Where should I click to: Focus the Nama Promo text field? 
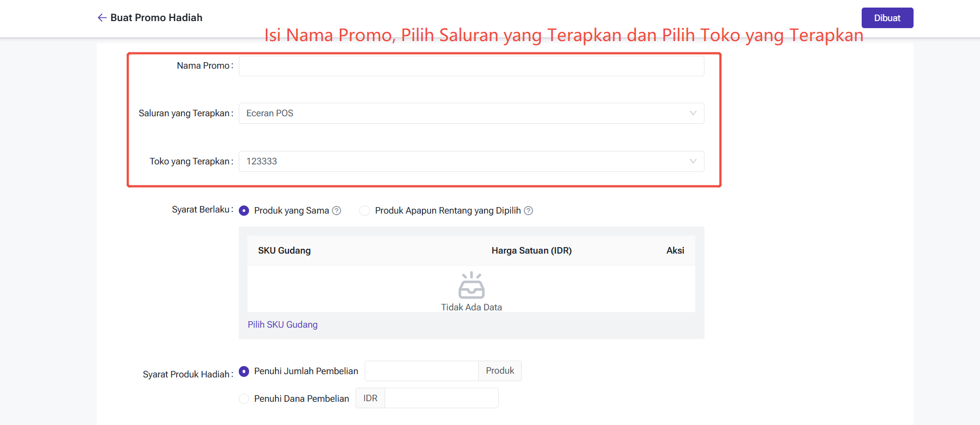tap(471, 66)
